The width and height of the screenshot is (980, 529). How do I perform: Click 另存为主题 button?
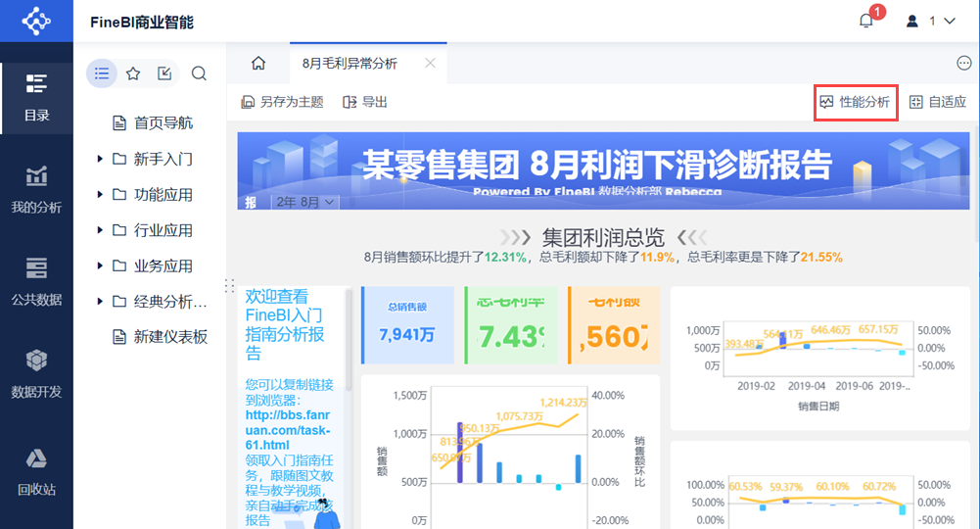(x=283, y=102)
